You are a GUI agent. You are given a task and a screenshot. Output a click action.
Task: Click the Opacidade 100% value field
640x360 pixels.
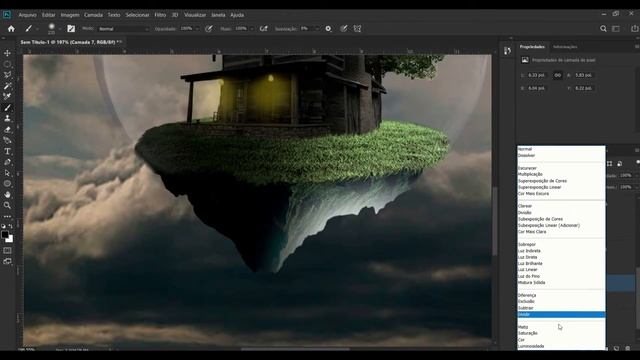187,29
